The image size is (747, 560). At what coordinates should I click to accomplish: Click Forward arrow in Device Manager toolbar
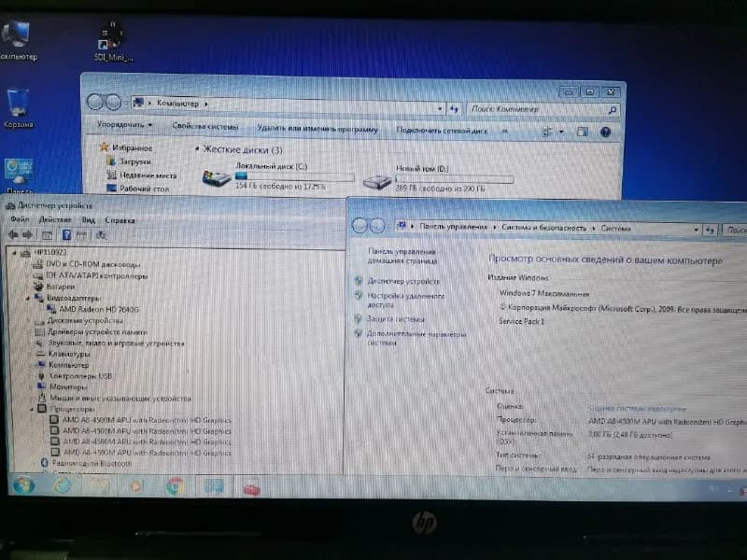coord(28,234)
